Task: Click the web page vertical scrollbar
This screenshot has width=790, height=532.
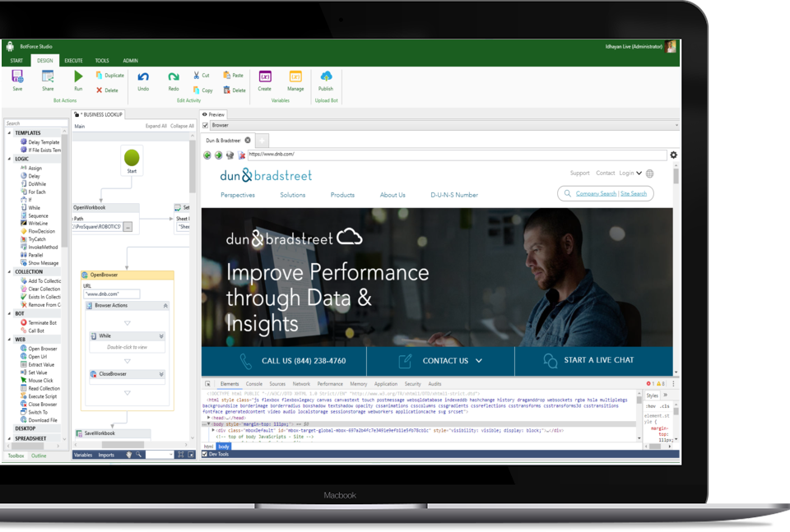Action: point(676,176)
